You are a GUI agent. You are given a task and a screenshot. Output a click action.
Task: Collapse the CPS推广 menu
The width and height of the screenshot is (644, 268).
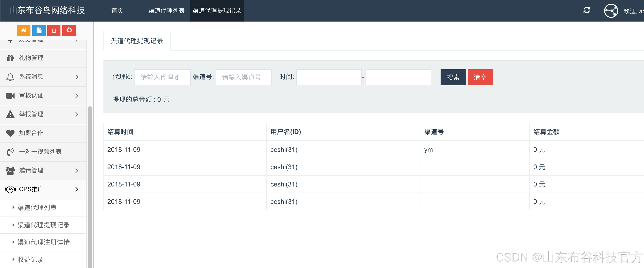point(77,190)
